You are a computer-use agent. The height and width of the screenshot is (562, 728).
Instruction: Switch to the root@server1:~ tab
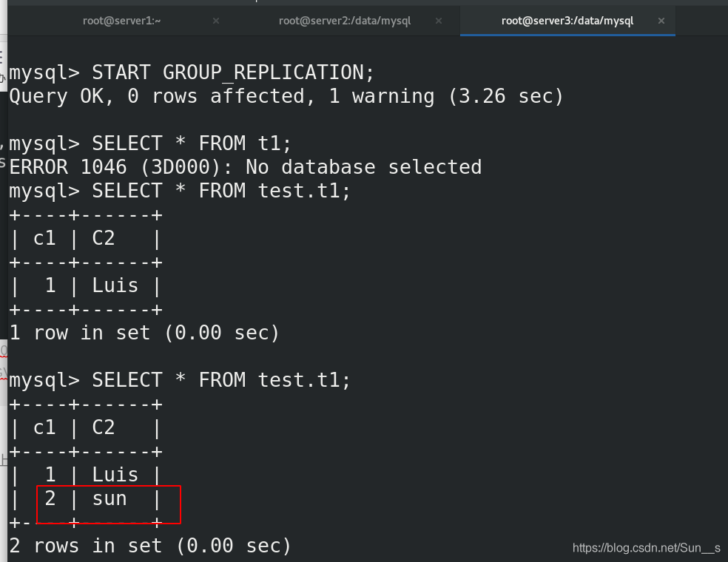point(121,21)
